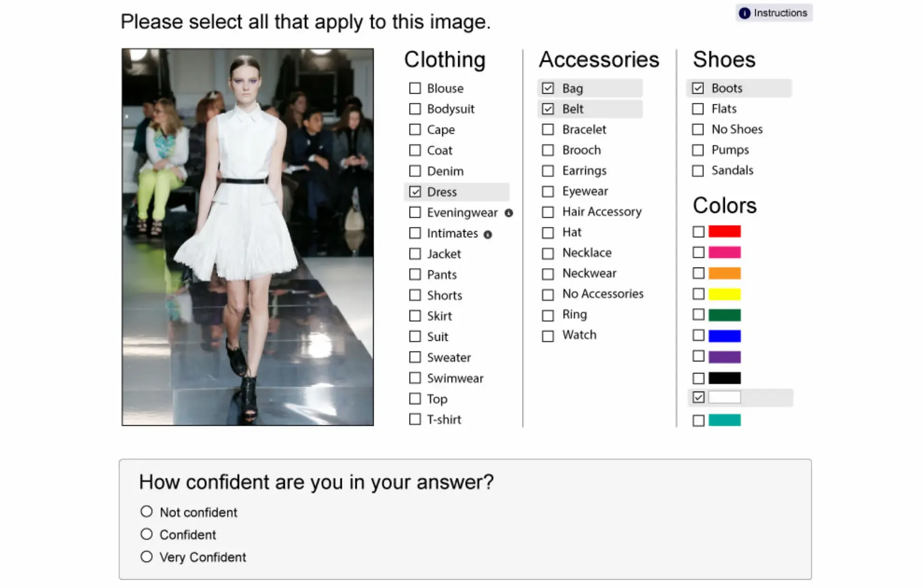The image size is (923, 588).
Task: Check the Brooch checkbox
Action: (548, 150)
